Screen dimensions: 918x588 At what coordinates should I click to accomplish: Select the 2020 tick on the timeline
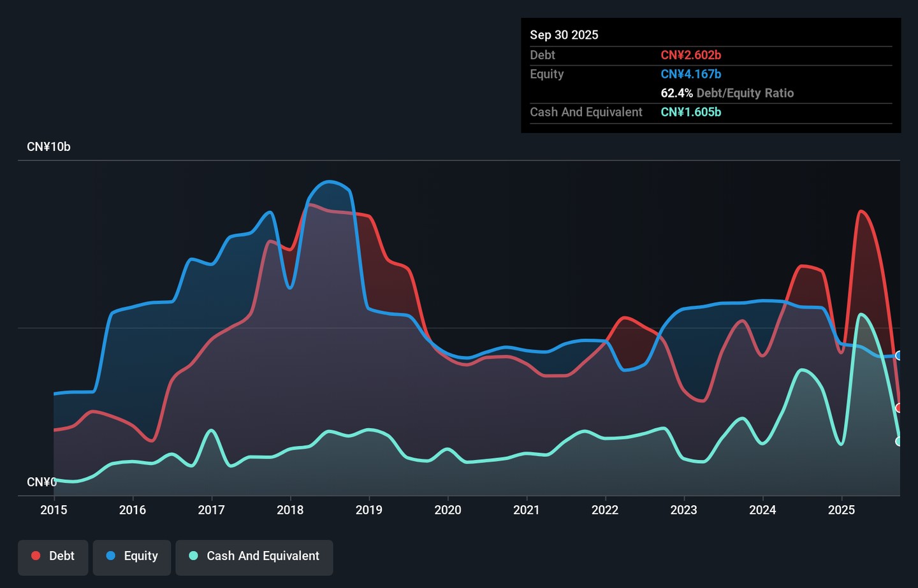pos(448,510)
